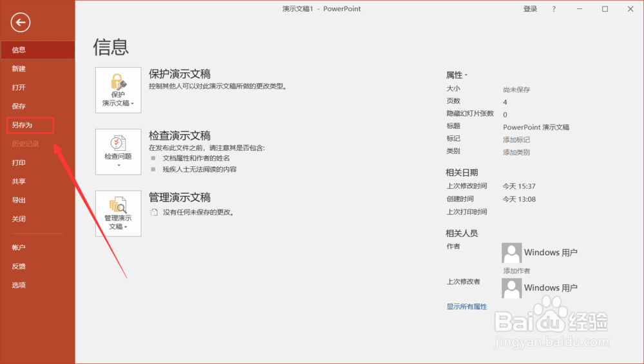Click the 显示所有属性 link
The height and width of the screenshot is (364, 644).
point(467,307)
